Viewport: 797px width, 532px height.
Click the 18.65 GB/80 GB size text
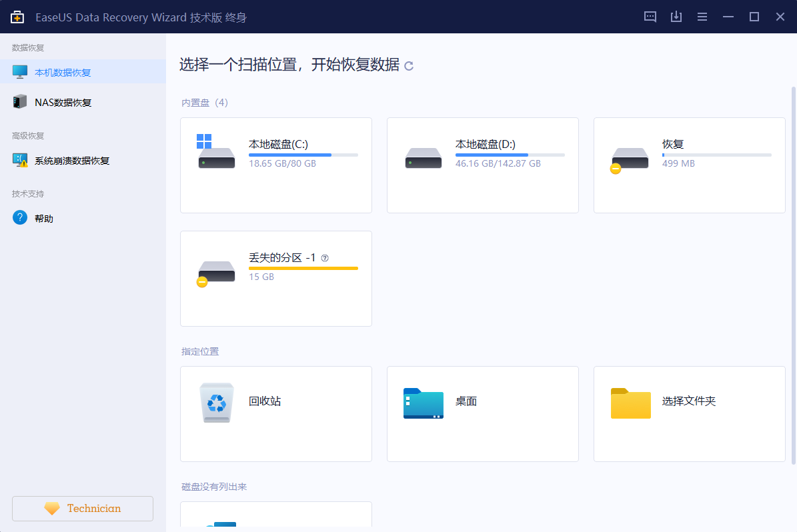coord(282,163)
